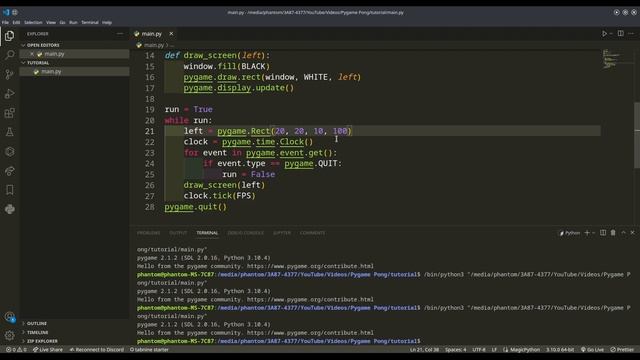Switch to the PROBLEMS panel tab

pos(149,233)
